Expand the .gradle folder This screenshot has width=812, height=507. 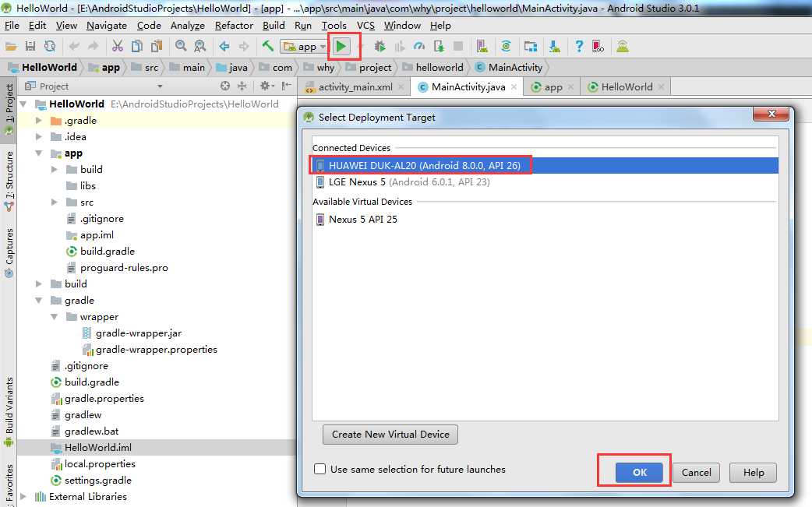39,121
